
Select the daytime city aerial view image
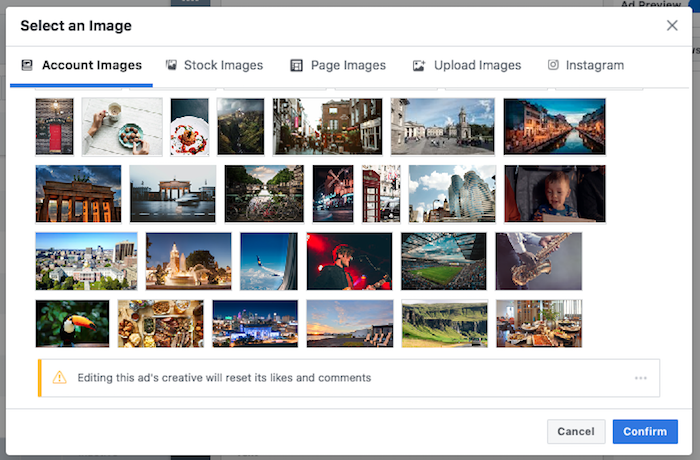(x=87, y=261)
